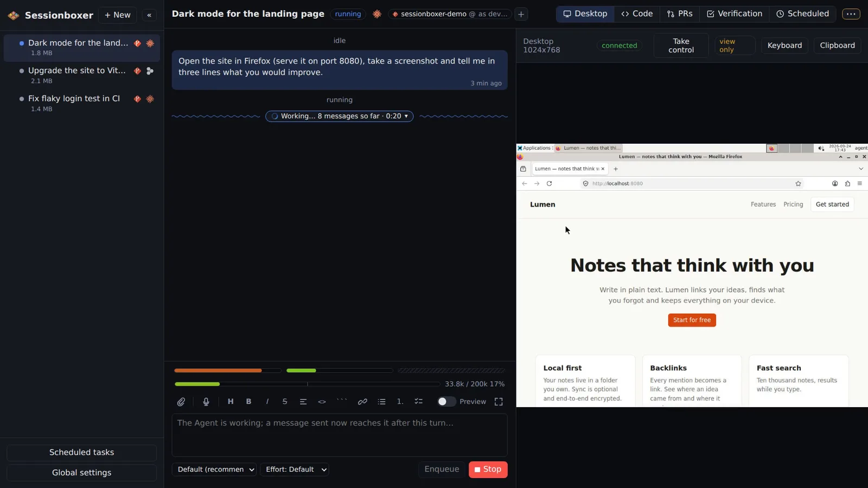Click the Enqueue button
Image resolution: width=868 pixels, height=488 pixels.
[442, 470]
